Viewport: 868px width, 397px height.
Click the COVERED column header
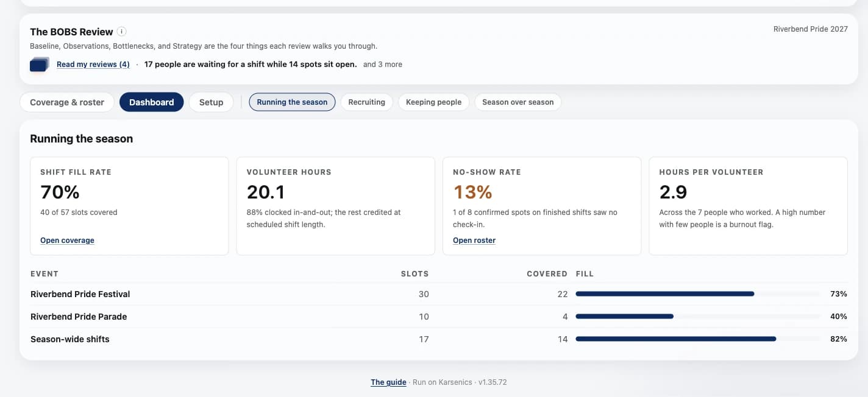pos(547,274)
